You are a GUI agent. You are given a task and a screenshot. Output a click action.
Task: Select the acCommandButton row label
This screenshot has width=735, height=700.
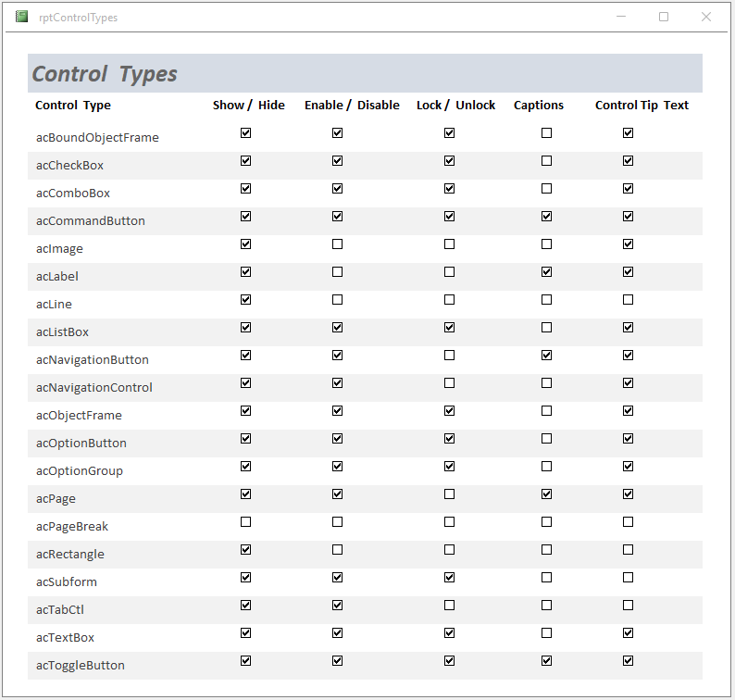(x=91, y=220)
